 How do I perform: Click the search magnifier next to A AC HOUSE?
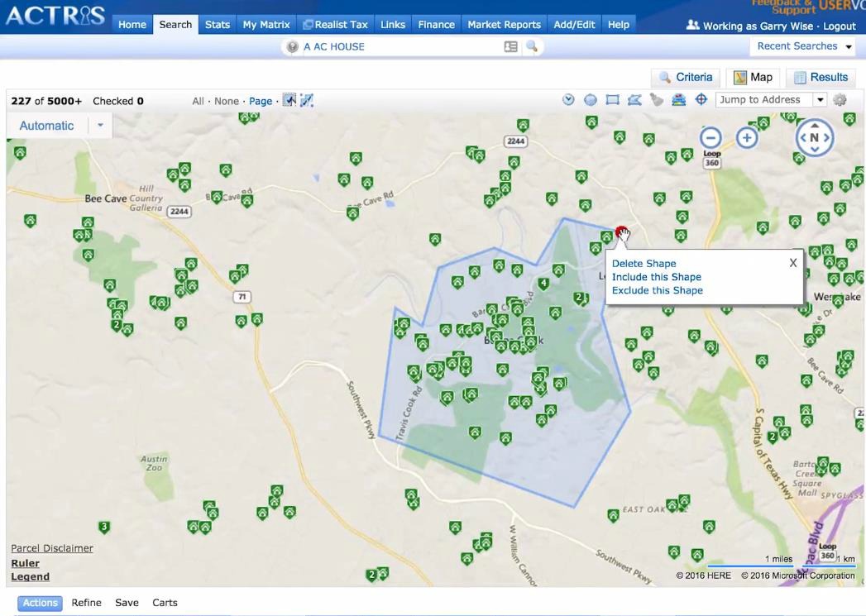(532, 46)
